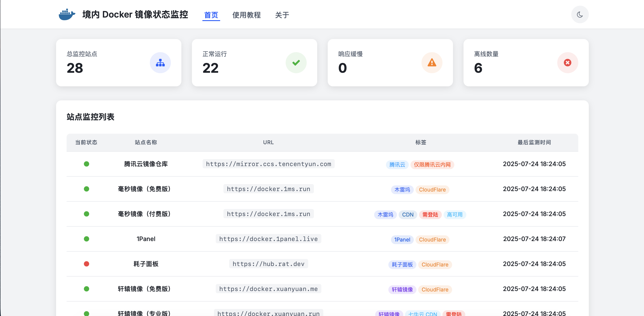Click the 标签 column header
The height and width of the screenshot is (316, 644).
pos(421,142)
